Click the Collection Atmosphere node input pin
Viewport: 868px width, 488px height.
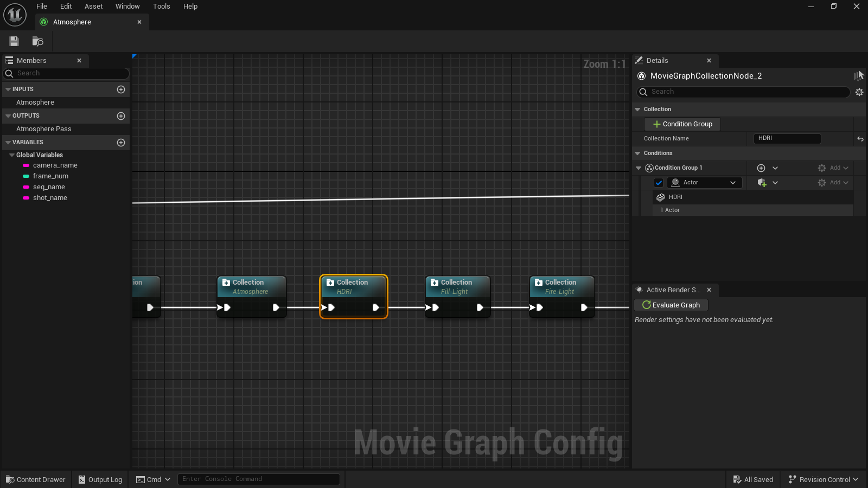click(224, 307)
